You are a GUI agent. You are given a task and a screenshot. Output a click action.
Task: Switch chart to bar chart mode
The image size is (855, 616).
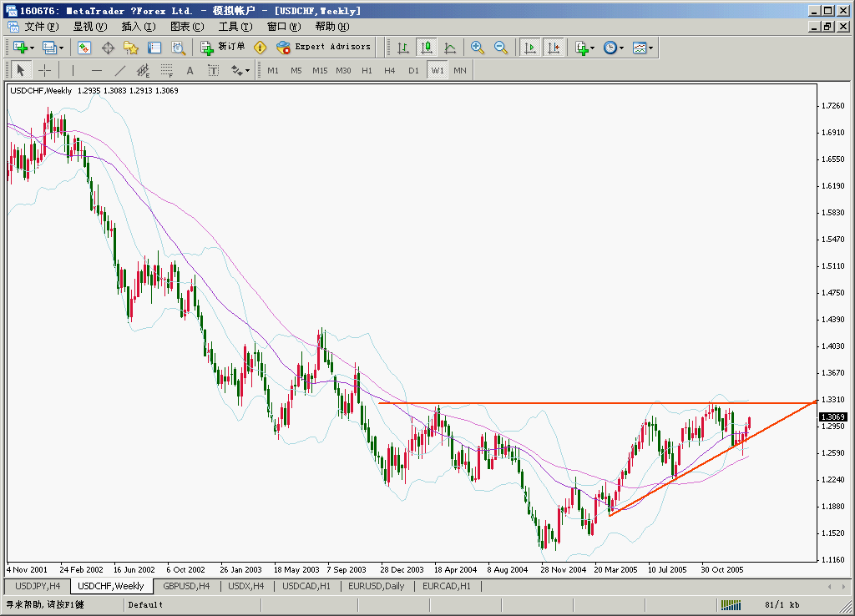403,48
